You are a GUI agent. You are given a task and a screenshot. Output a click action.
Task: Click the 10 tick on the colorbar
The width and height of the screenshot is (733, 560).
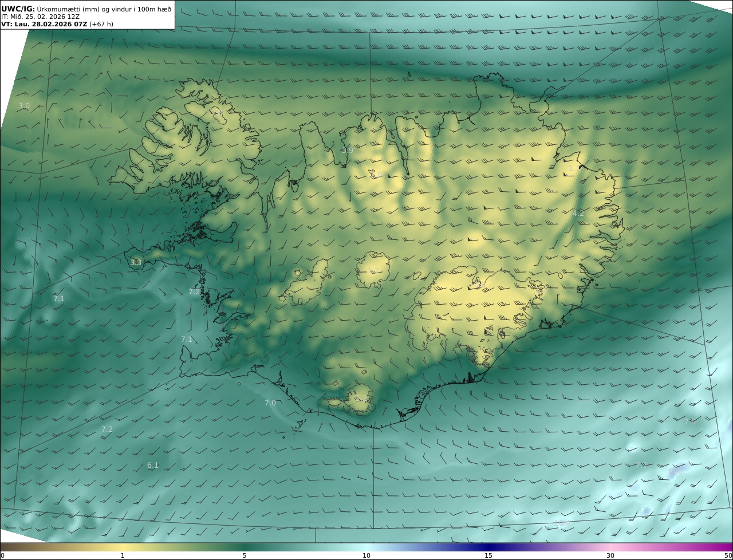point(366,555)
